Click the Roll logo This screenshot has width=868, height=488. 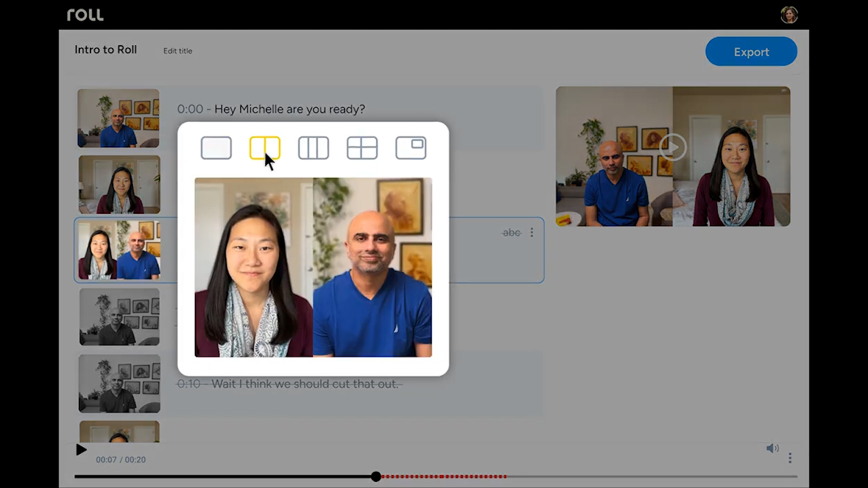click(85, 15)
